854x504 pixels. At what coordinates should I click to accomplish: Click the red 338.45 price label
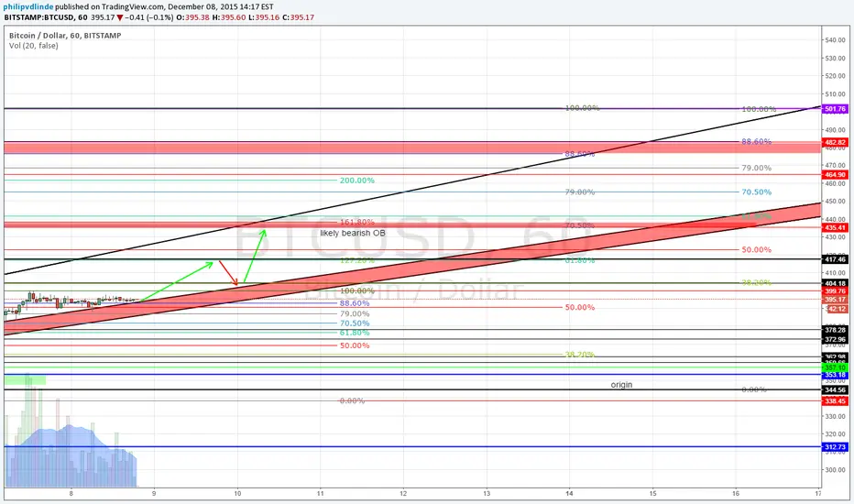835,401
